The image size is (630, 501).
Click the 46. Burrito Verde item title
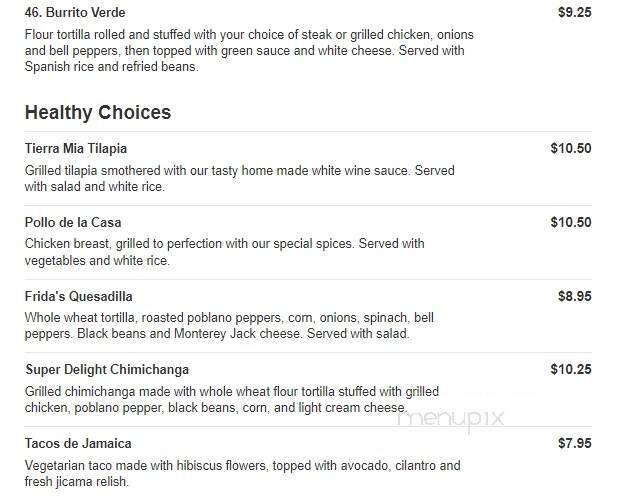[x=77, y=14]
